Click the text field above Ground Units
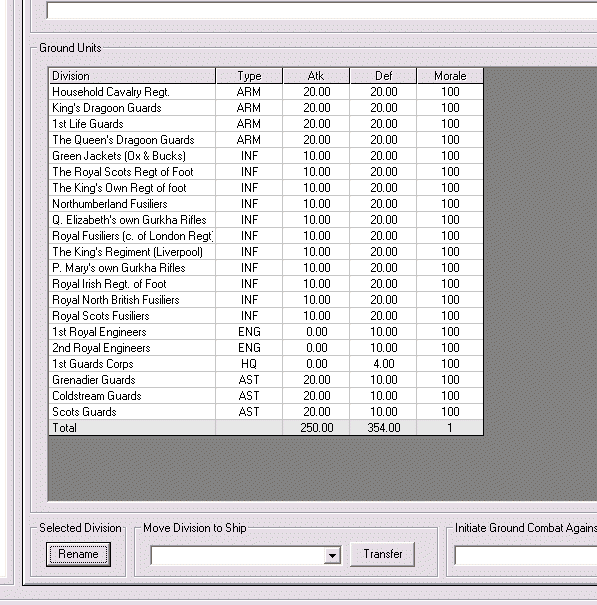 (x=322, y=11)
